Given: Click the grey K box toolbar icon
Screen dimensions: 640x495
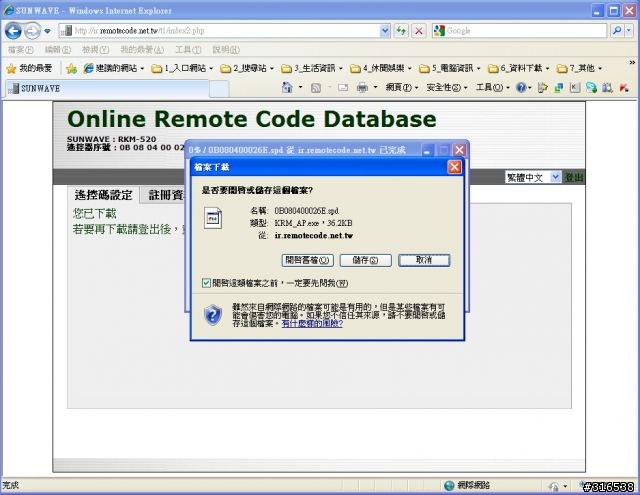Looking at the screenshot, I should [575, 87].
